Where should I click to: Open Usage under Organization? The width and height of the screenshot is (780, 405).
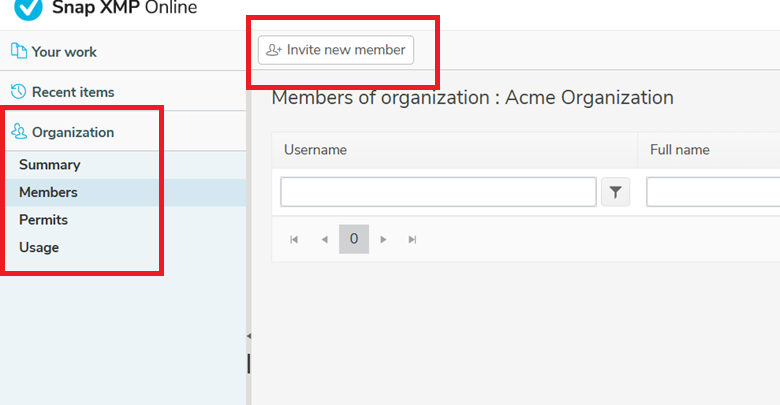click(x=39, y=247)
